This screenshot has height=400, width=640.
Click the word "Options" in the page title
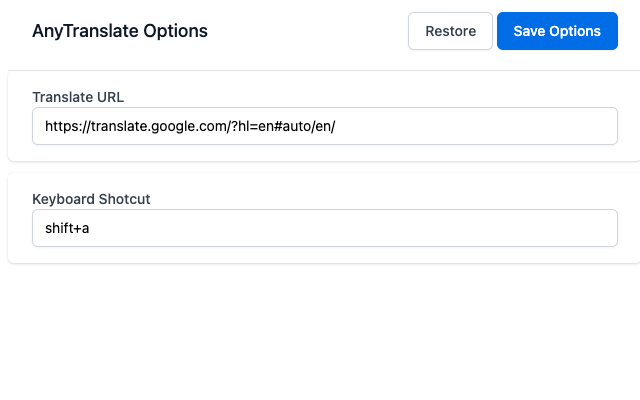(x=175, y=31)
